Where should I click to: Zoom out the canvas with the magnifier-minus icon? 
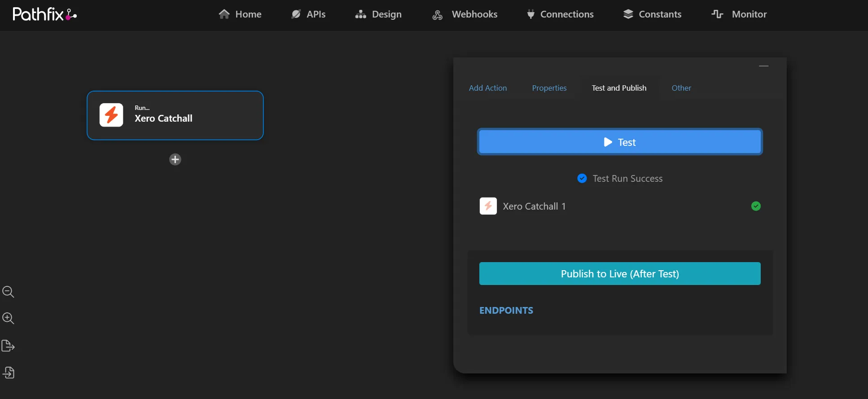[x=8, y=292]
